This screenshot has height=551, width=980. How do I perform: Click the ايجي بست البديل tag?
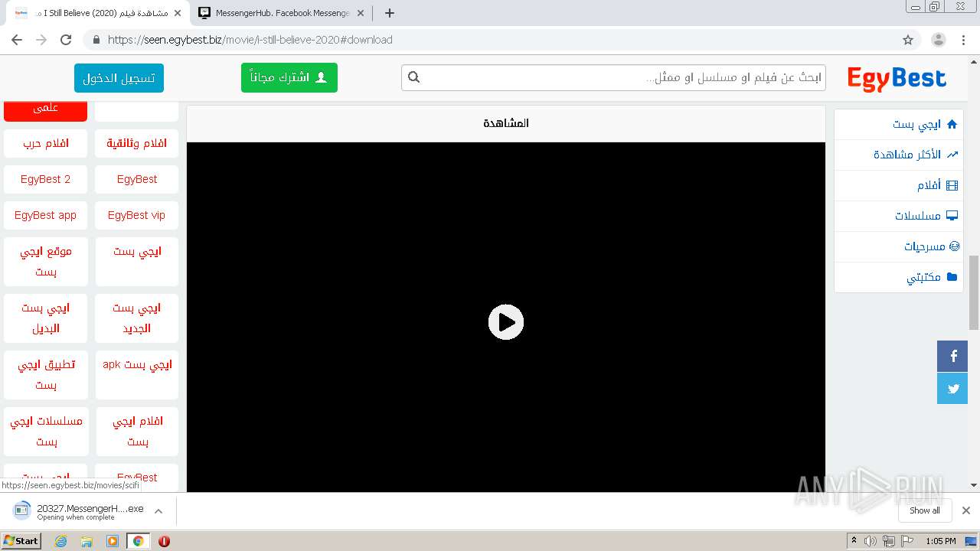coord(45,318)
